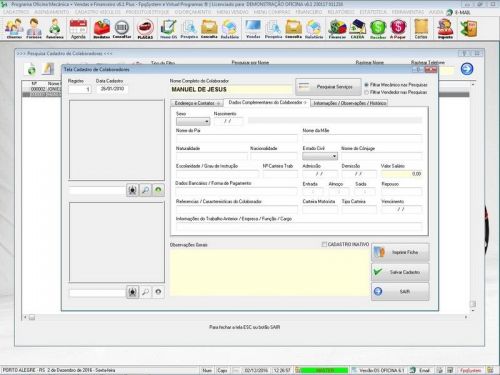The width and height of the screenshot is (500, 375).
Task: Open the PLACAS car icon
Action: [x=145, y=29]
